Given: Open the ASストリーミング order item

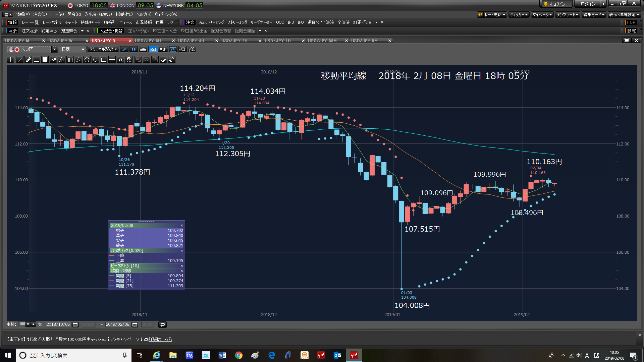Looking at the screenshot, I should coord(211,22).
